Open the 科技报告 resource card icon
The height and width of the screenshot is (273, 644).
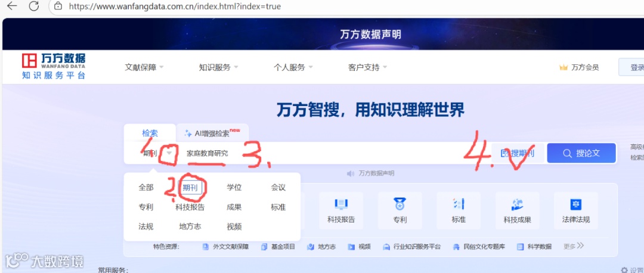pos(341,204)
